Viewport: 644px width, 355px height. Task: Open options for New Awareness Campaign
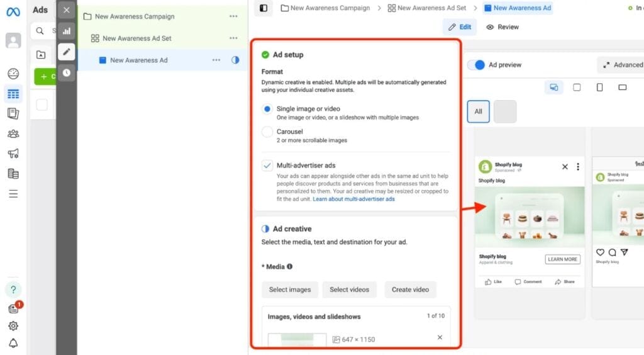233,16
